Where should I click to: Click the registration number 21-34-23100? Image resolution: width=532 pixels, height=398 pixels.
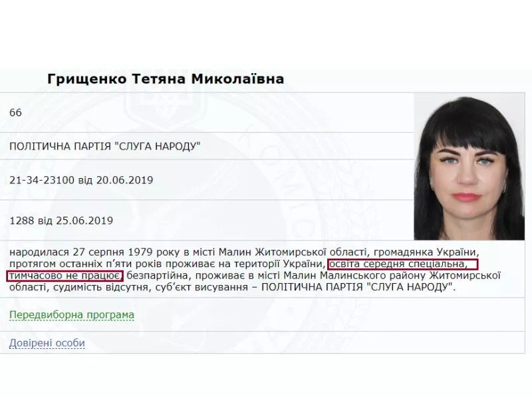[42, 179]
